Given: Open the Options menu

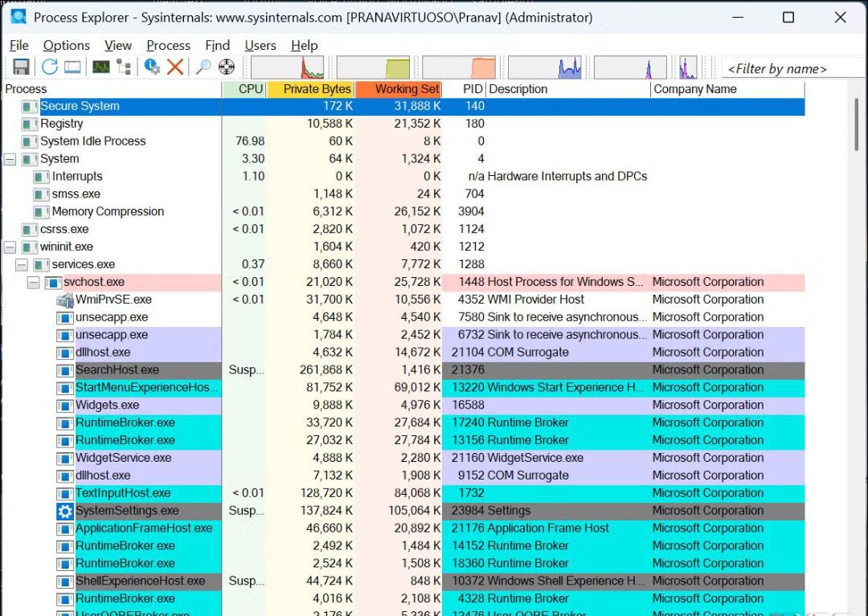Looking at the screenshot, I should 66,46.
